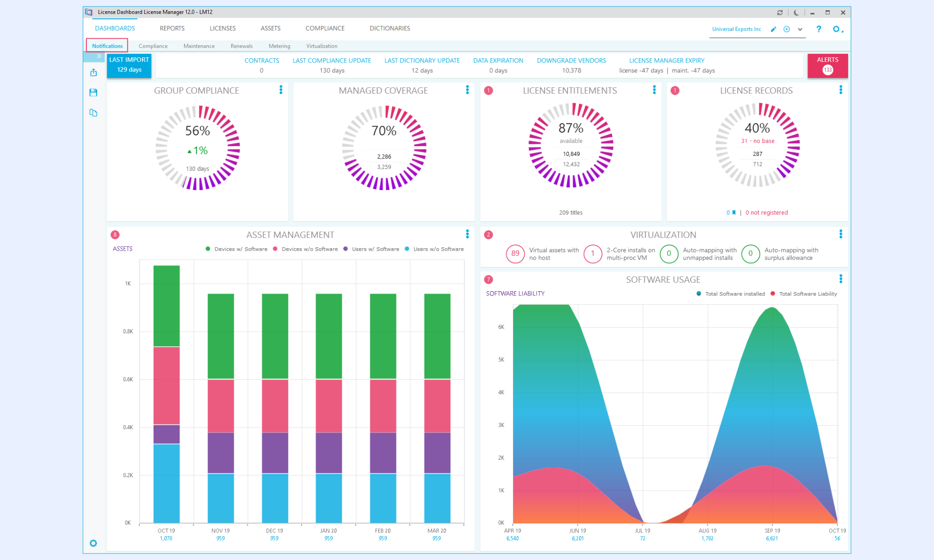This screenshot has height=560, width=934.
Task: Click License Entitlements red alert badge
Action: (488, 91)
